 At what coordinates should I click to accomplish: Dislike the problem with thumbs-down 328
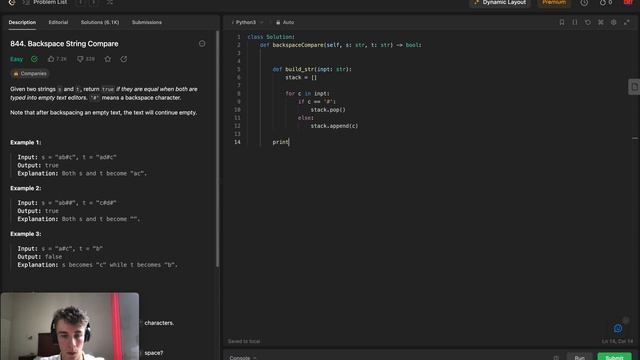86,59
